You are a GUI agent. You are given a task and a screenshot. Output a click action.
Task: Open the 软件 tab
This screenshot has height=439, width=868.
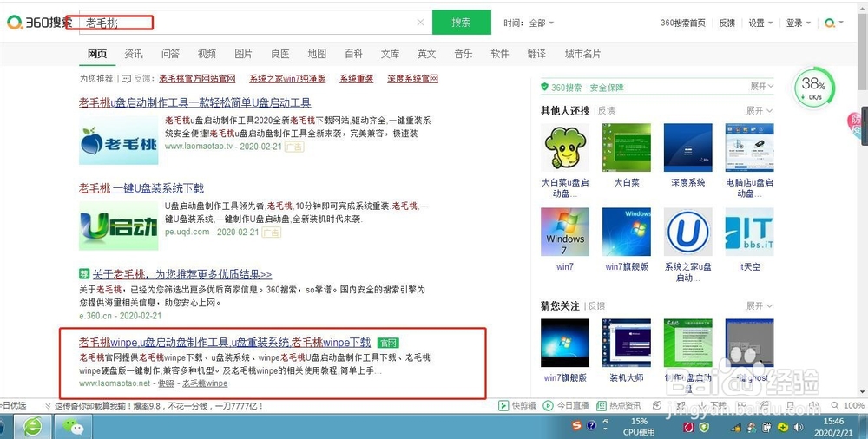pyautogui.click(x=499, y=54)
